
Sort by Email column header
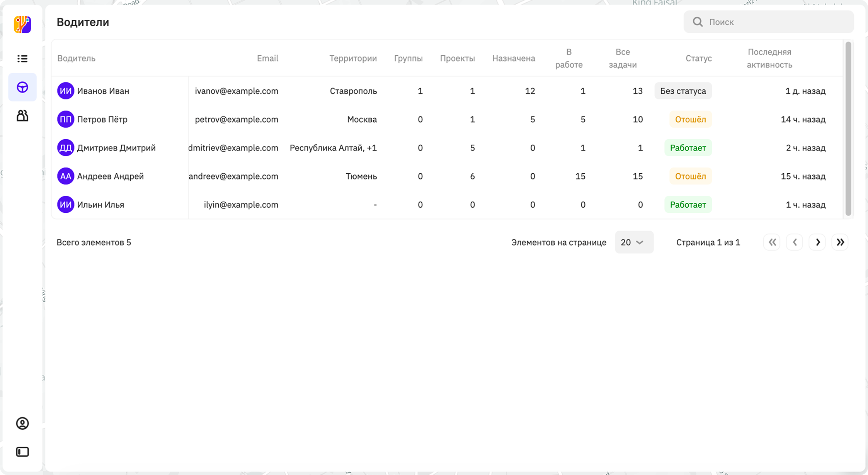[267, 58]
